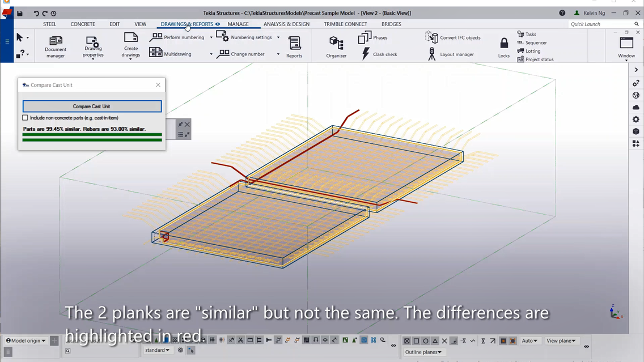Image resolution: width=644 pixels, height=362 pixels.
Task: Click Change number tool
Action: pyautogui.click(x=240, y=54)
